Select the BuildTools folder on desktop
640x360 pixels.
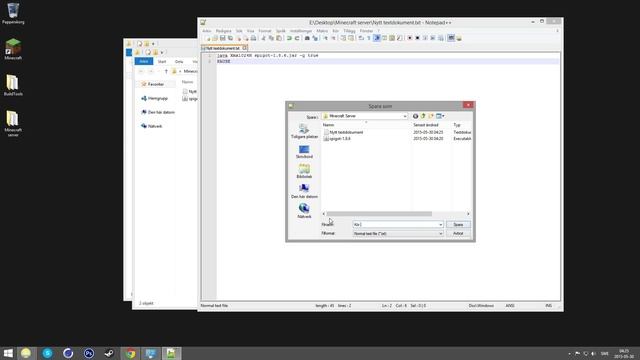coord(13,85)
